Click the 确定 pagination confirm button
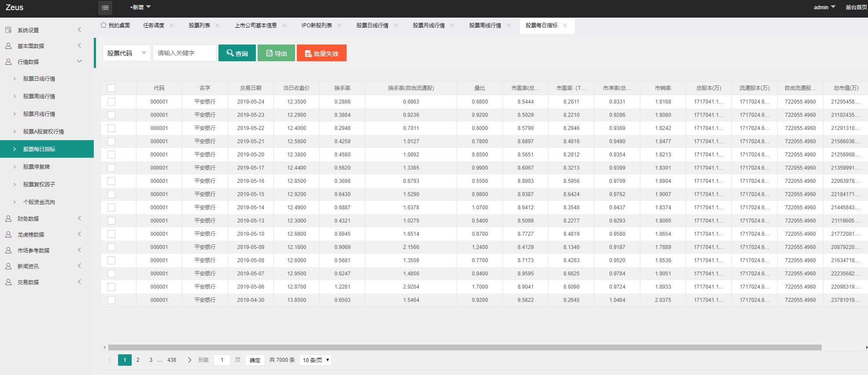This screenshot has height=375, width=868. click(255, 360)
